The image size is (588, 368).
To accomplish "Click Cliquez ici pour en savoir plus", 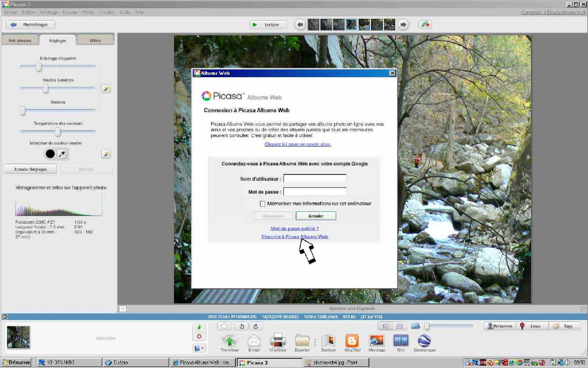I will (x=298, y=144).
